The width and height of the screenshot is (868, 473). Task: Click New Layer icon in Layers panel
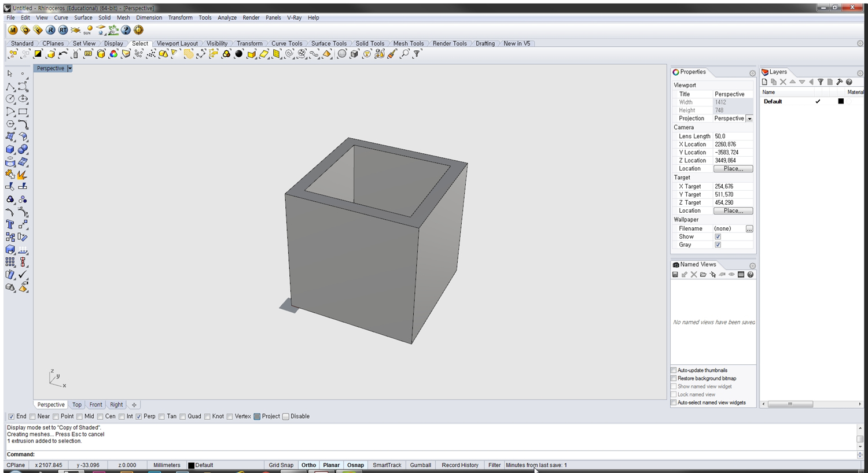764,82
